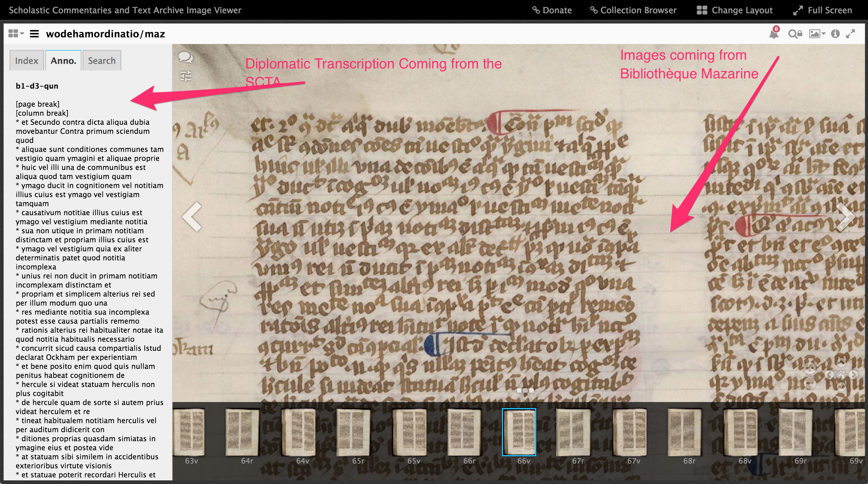Click the wodehamordinatio/maz window title
This screenshot has width=868, height=484.
[x=106, y=34]
